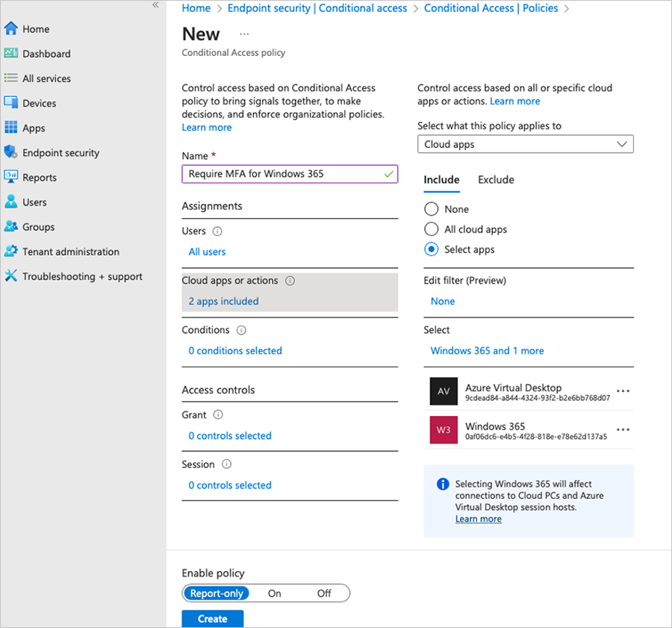Set Enable policy to Off
This screenshot has width=672, height=628.
click(x=324, y=594)
